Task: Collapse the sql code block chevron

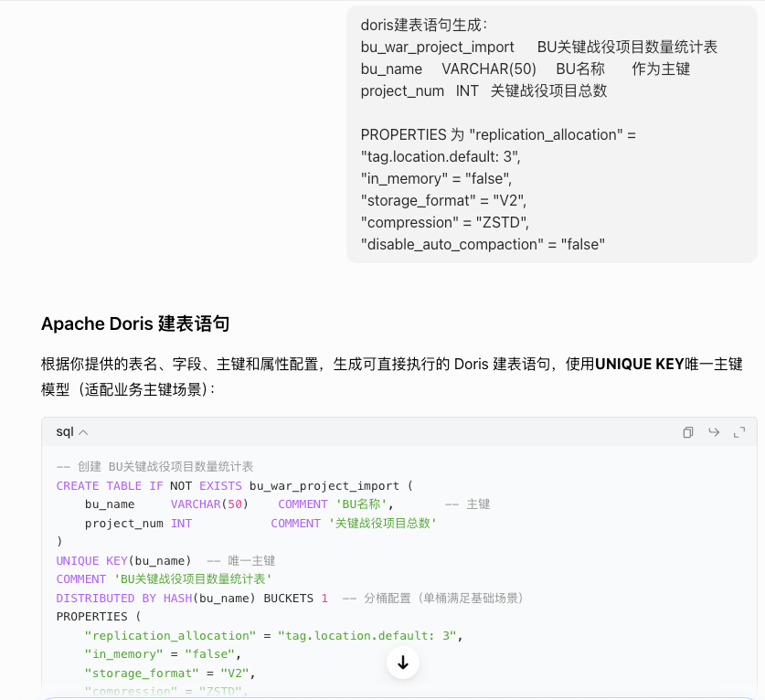Action: (83, 432)
